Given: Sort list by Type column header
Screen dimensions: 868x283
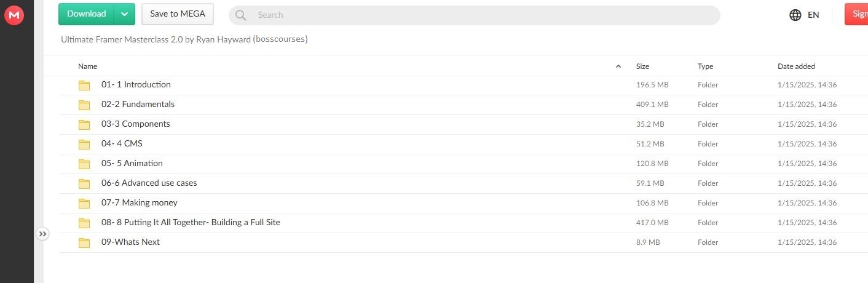Looking at the screenshot, I should click(705, 66).
